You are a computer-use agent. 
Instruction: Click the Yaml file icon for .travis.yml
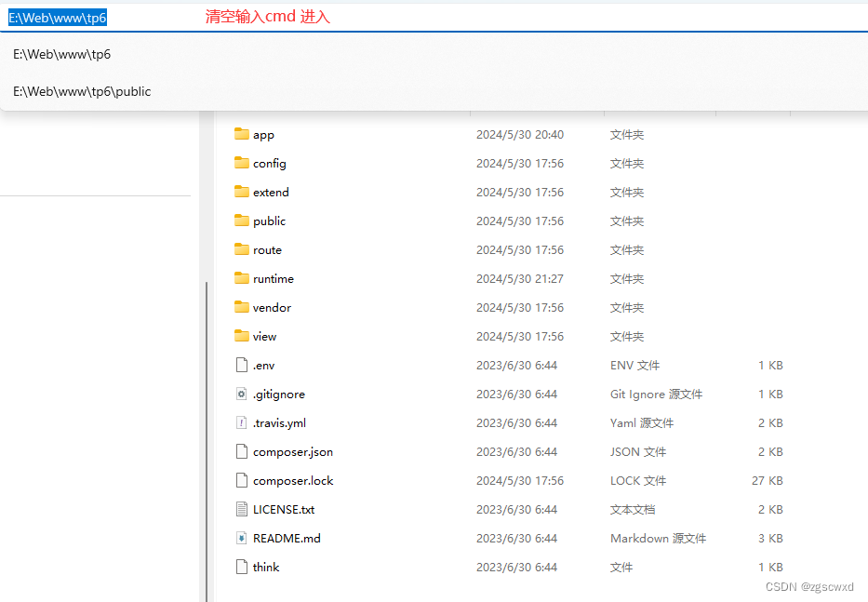(x=240, y=422)
